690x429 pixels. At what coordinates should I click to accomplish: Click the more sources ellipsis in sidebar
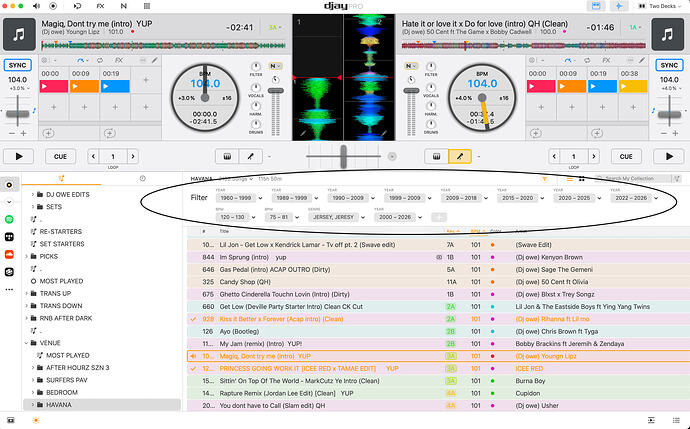tap(9, 290)
